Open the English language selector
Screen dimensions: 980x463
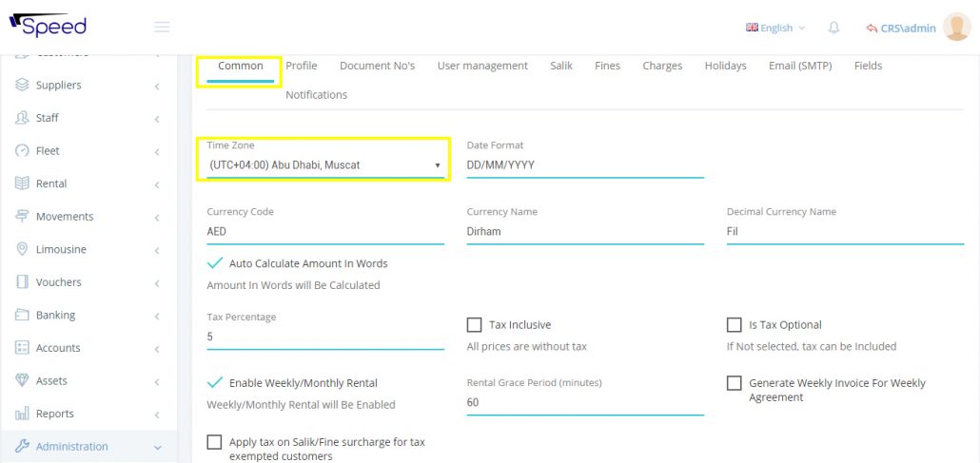coord(775,29)
